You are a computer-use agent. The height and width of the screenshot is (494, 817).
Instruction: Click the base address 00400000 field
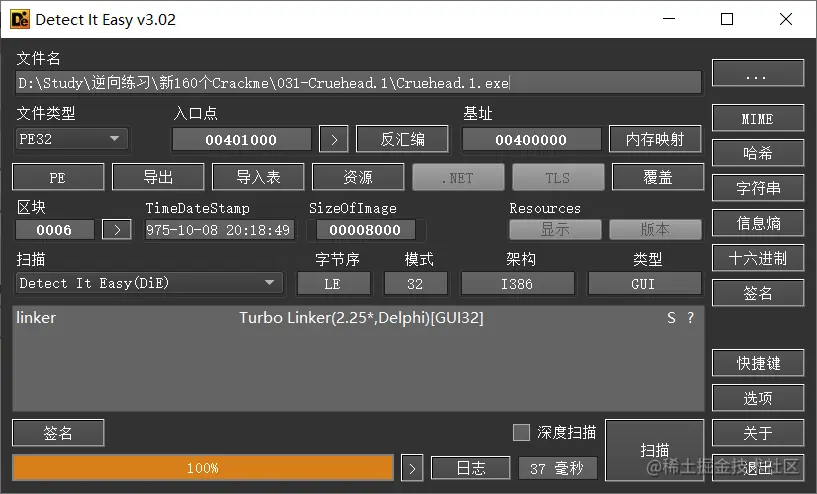pyautogui.click(x=531, y=139)
